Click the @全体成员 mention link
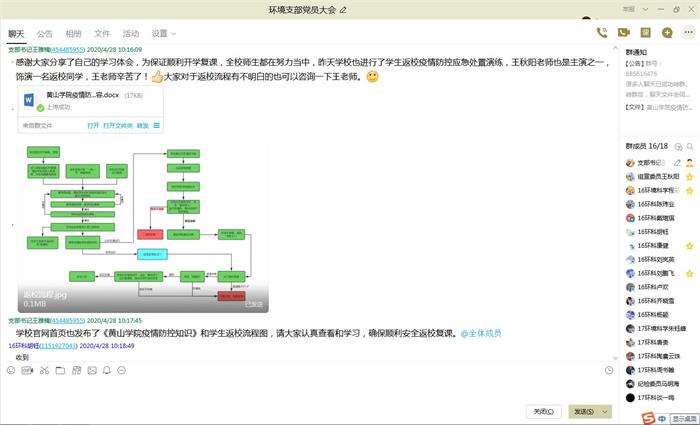Screen dimensions: 700x425 [480, 333]
